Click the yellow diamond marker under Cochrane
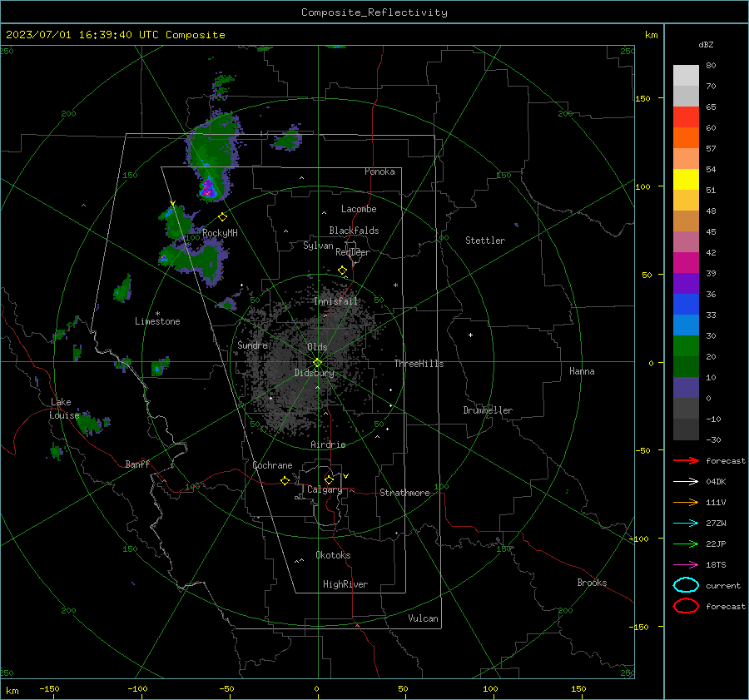Screen dimensions: 749x700 tap(285, 480)
